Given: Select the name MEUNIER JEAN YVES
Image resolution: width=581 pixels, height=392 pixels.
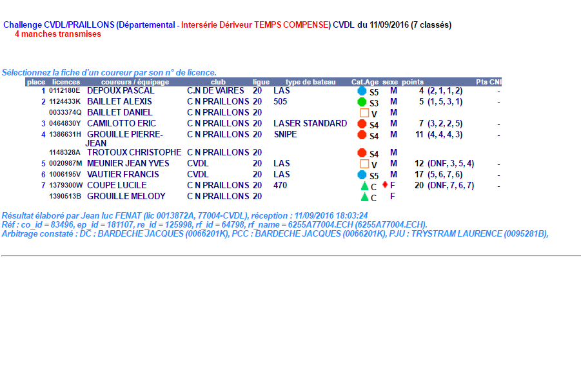Looking at the screenshot, I should [x=128, y=163].
